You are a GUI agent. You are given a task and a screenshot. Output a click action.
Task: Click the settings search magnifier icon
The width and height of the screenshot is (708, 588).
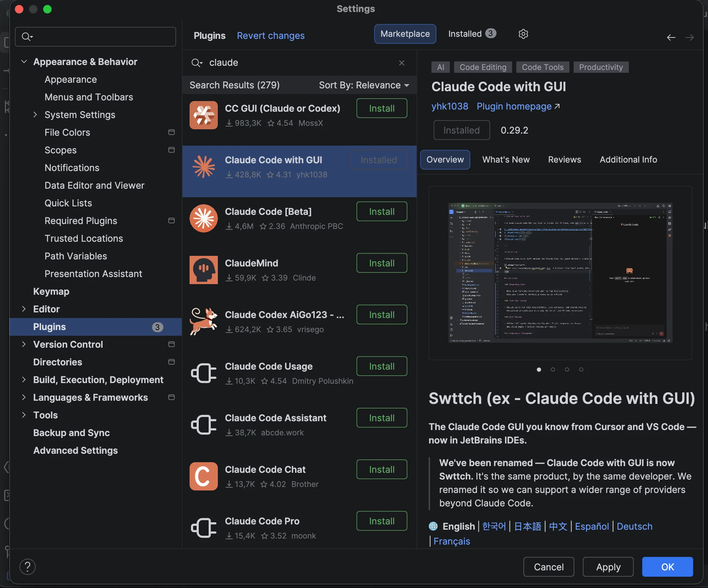[27, 37]
